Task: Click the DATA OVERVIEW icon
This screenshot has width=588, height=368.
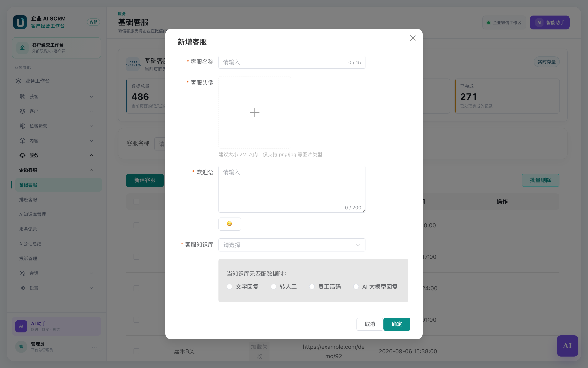Action: (x=133, y=64)
